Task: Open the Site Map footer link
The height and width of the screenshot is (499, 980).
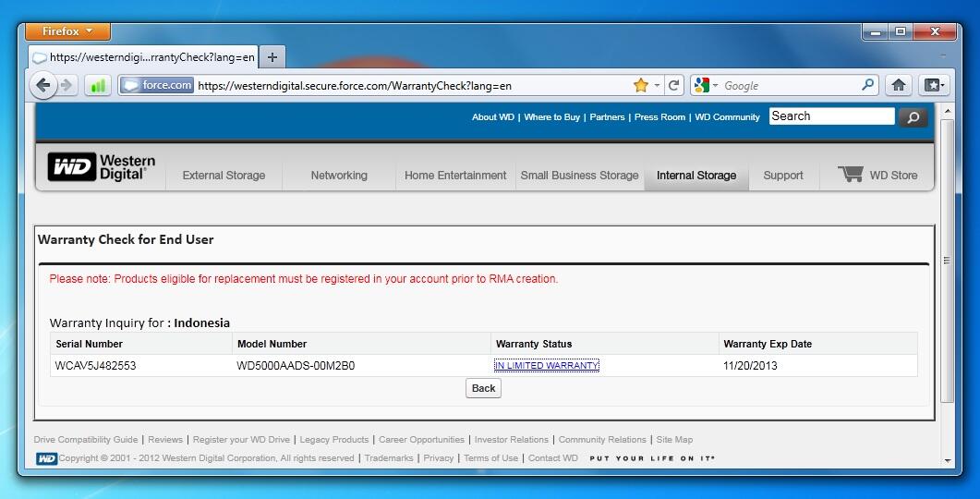Action: coord(674,440)
